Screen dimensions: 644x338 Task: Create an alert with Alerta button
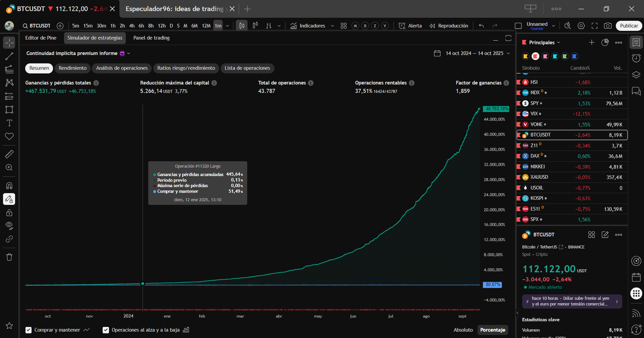(x=410, y=26)
